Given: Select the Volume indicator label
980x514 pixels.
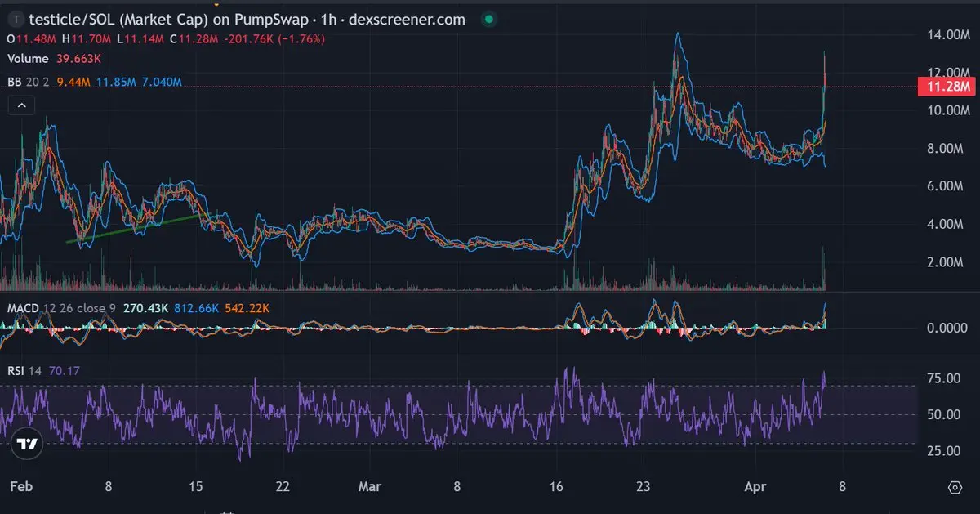Looking at the screenshot, I should 28,59.
